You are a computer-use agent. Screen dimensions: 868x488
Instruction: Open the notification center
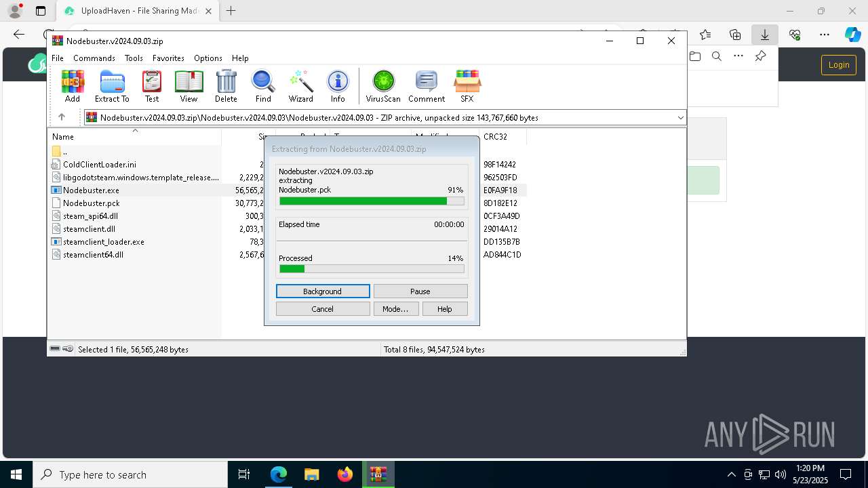tap(846, 474)
